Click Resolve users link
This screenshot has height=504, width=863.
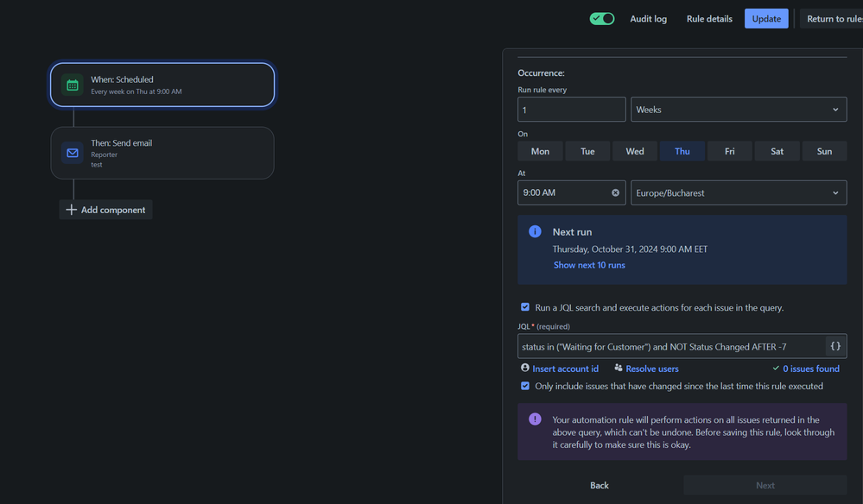click(652, 369)
